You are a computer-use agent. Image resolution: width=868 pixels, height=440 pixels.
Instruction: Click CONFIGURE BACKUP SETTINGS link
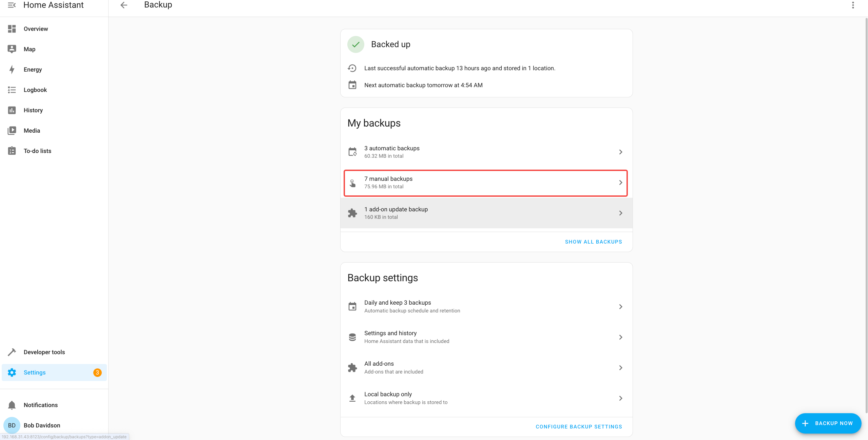579,427
